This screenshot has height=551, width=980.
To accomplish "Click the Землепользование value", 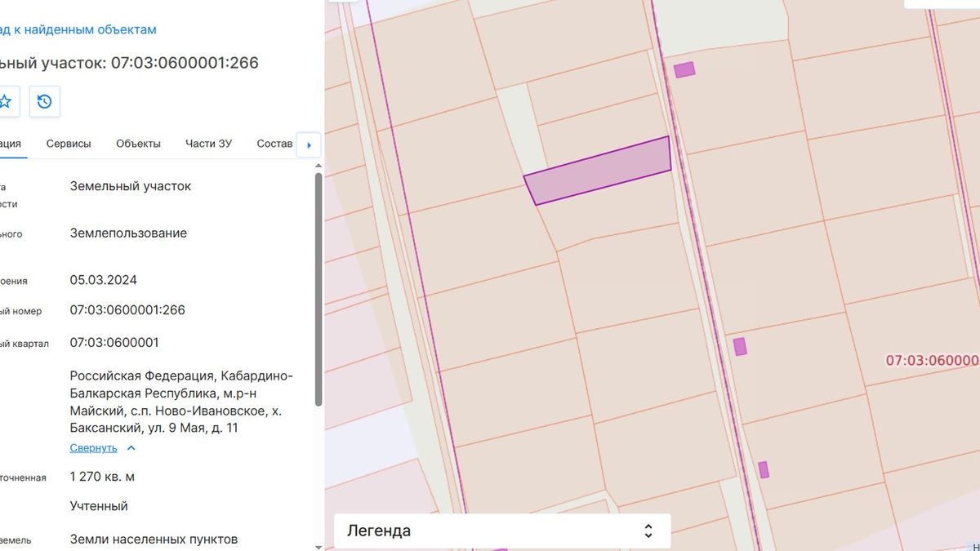I will coord(128,233).
